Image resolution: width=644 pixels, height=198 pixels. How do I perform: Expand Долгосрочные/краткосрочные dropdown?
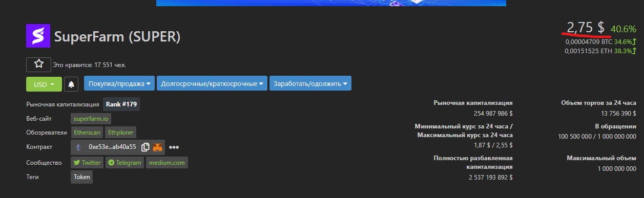click(212, 83)
